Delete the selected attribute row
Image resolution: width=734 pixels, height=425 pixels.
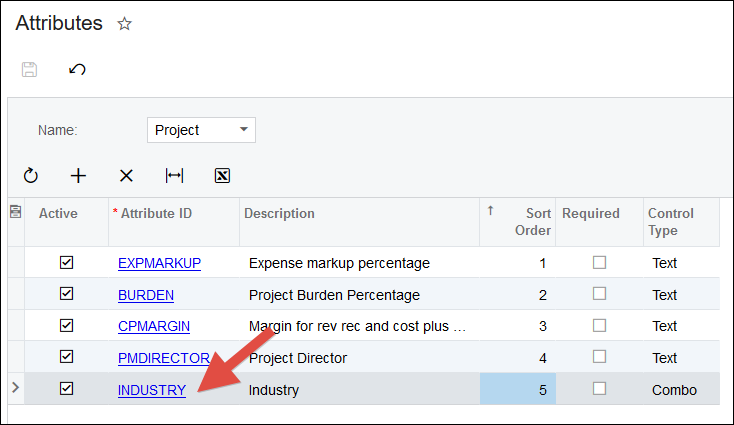(126, 176)
